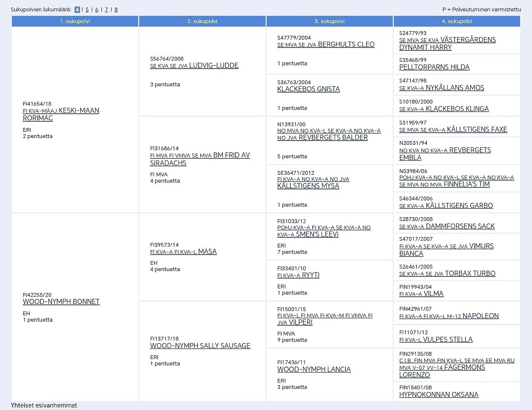This screenshot has height=410, width=532.
Task: Open Klackebos Gnista ancestor link
Action: pos(309,89)
